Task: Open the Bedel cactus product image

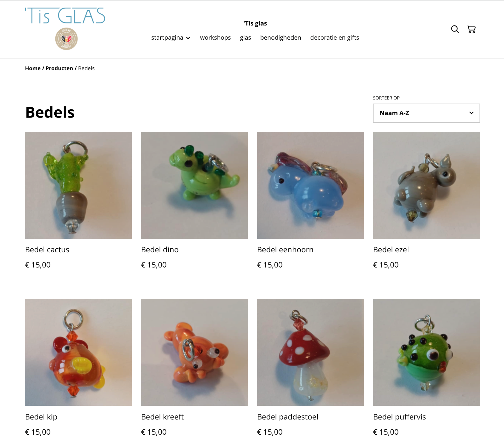Action: pyautogui.click(x=78, y=185)
